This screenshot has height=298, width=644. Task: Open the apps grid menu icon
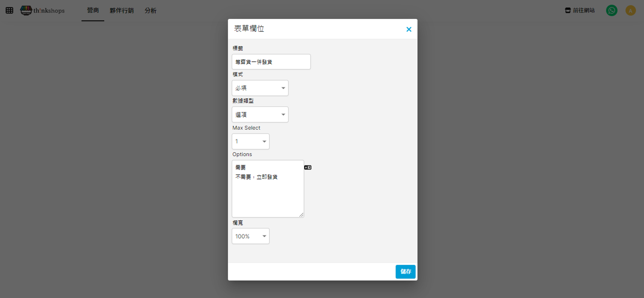point(9,10)
